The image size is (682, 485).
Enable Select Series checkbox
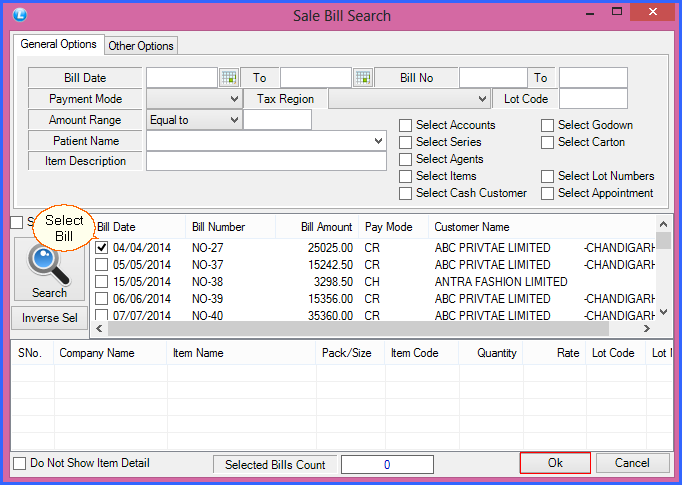click(x=405, y=142)
